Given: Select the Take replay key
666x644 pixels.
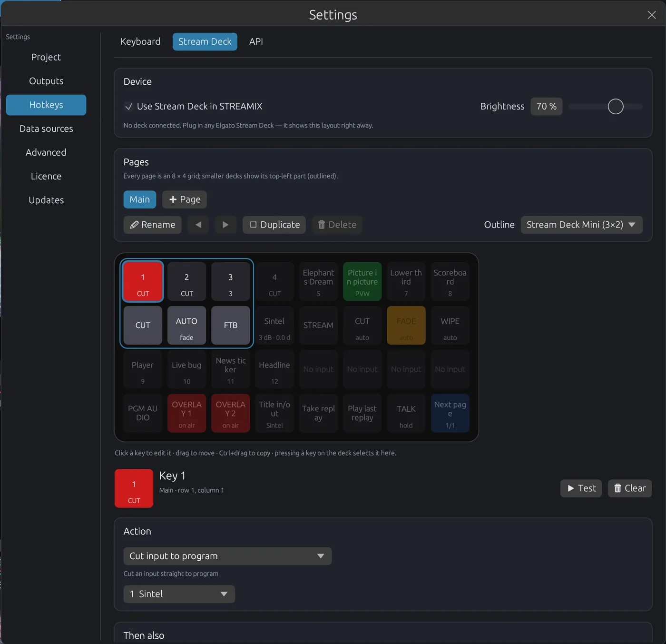Looking at the screenshot, I should click(318, 413).
